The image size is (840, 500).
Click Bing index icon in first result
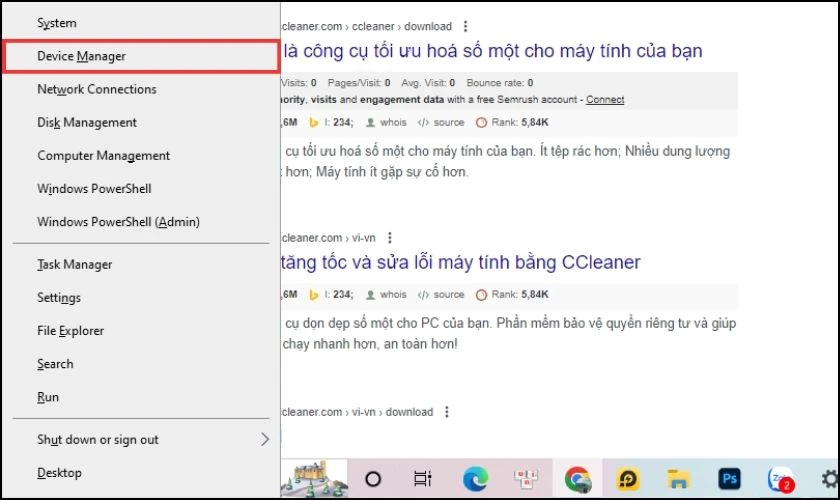coord(314,123)
